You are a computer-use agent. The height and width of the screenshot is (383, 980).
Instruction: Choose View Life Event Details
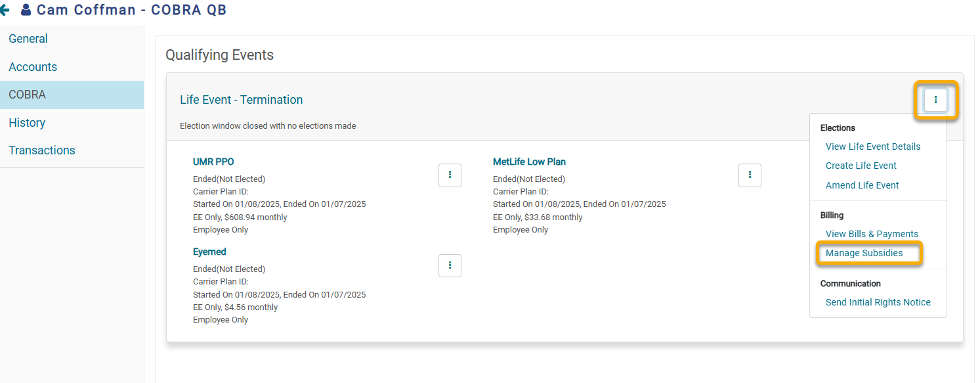(873, 146)
